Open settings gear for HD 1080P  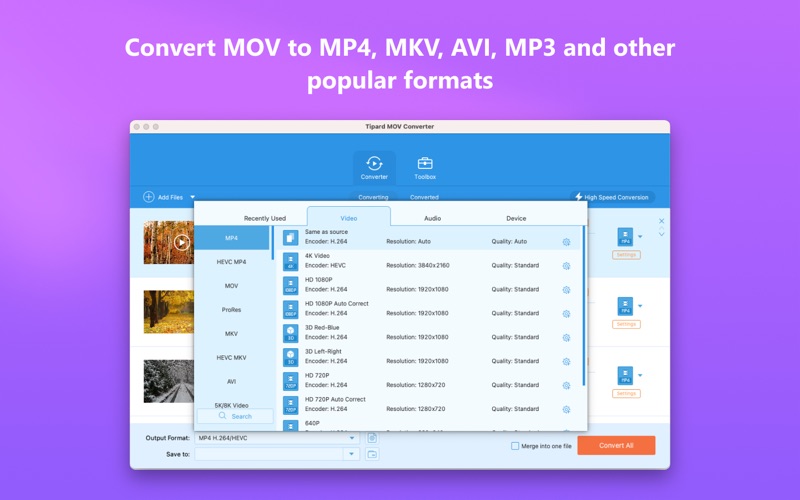click(566, 290)
